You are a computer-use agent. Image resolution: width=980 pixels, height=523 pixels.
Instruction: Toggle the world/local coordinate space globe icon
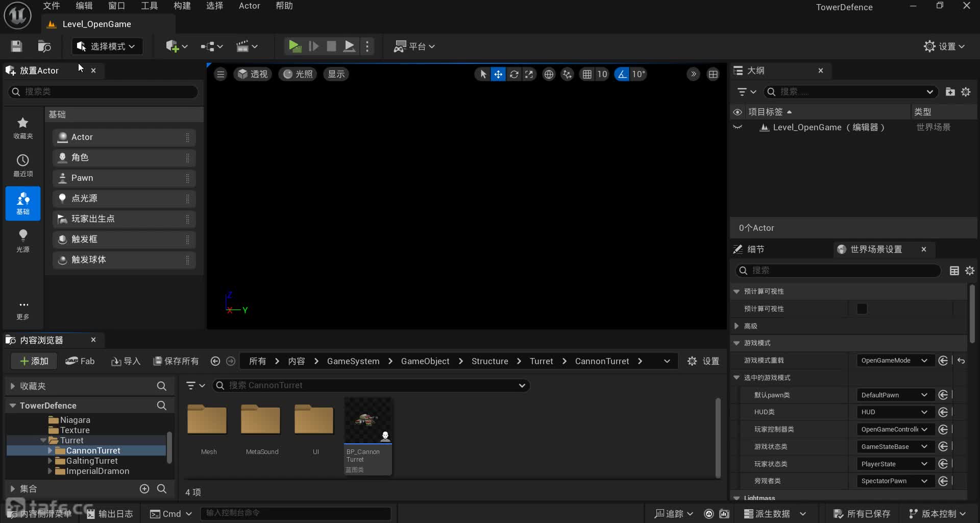(549, 75)
